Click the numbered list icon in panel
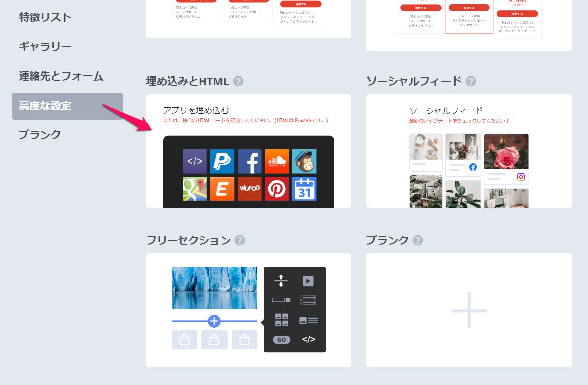Screen dimensions: 588x385 308,300
